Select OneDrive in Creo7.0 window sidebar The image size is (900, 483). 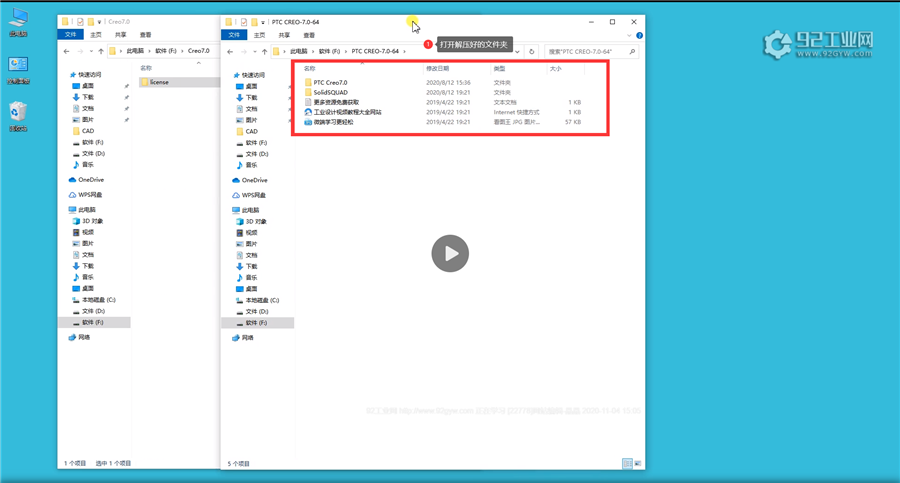86,180
